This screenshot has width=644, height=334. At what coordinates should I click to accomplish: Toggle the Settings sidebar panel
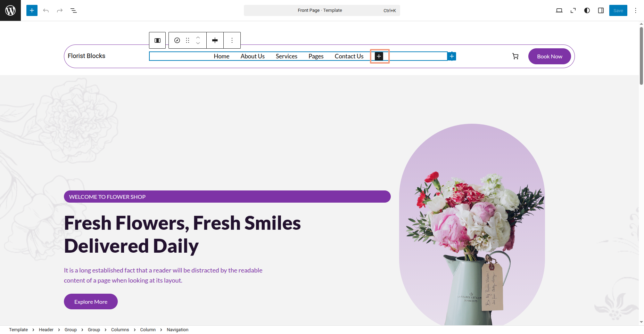tap(601, 10)
